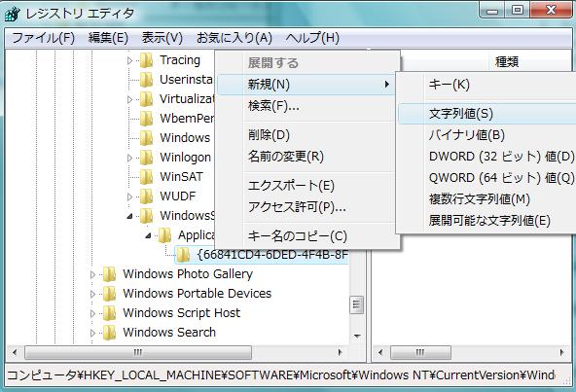This screenshot has height=392, width=576.
Task: Expand the Windows Script Host node
Action: 93,313
